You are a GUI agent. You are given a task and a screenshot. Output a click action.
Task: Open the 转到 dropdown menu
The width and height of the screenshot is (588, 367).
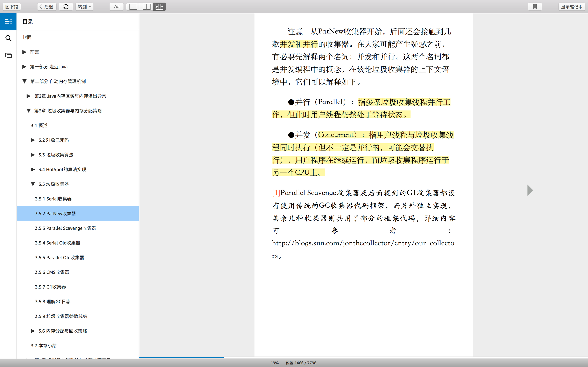(84, 7)
